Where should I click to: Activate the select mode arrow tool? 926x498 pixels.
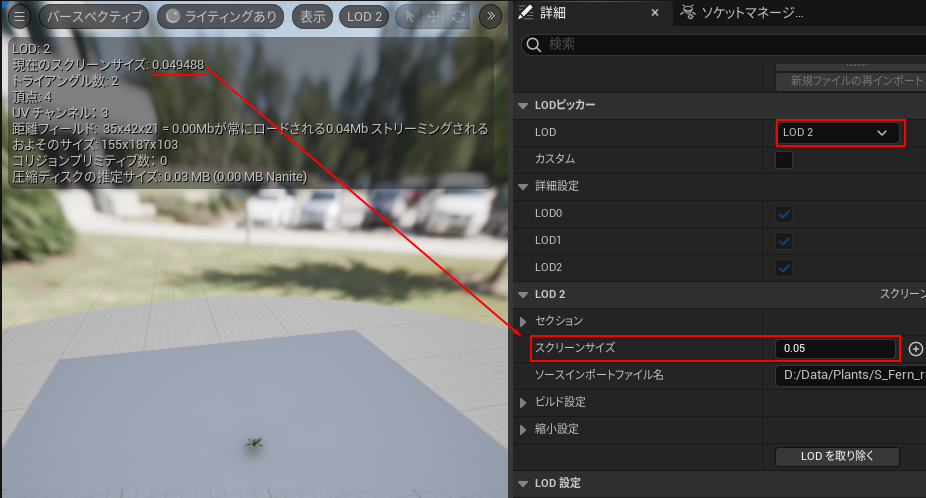coord(408,17)
